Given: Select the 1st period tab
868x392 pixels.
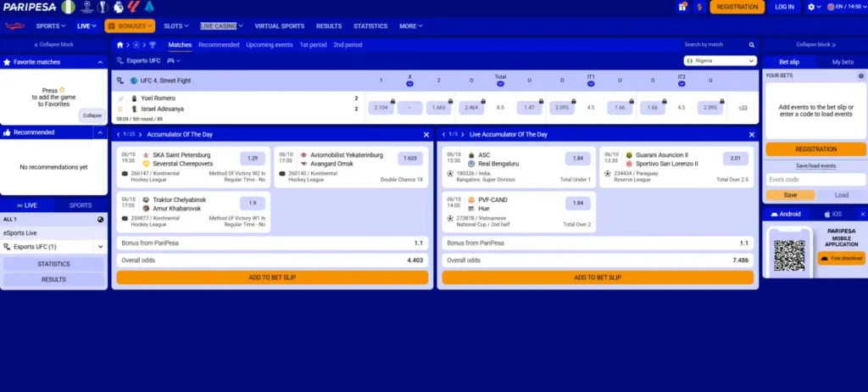Looking at the screenshot, I should (x=313, y=45).
